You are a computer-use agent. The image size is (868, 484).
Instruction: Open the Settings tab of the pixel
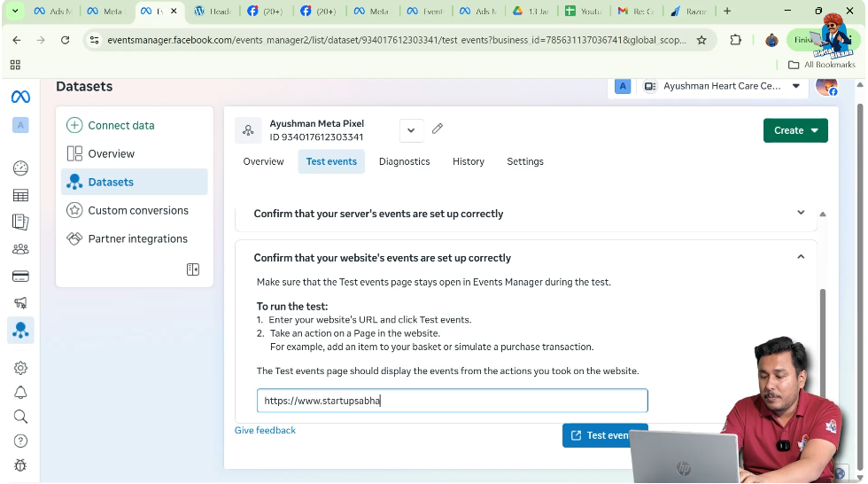[x=524, y=161]
